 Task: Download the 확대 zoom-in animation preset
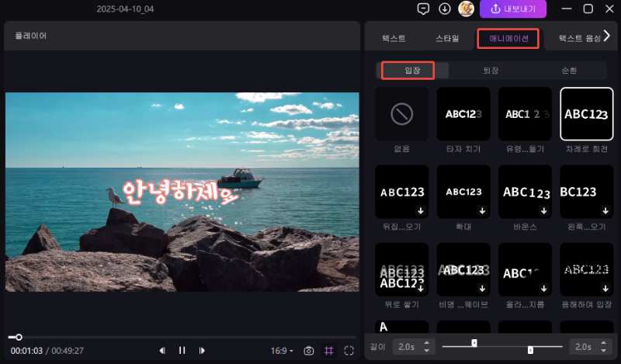[x=482, y=211]
